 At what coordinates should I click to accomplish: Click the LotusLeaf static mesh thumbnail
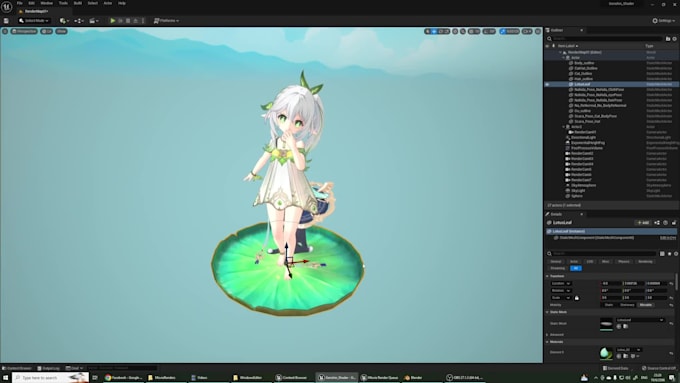(x=606, y=324)
